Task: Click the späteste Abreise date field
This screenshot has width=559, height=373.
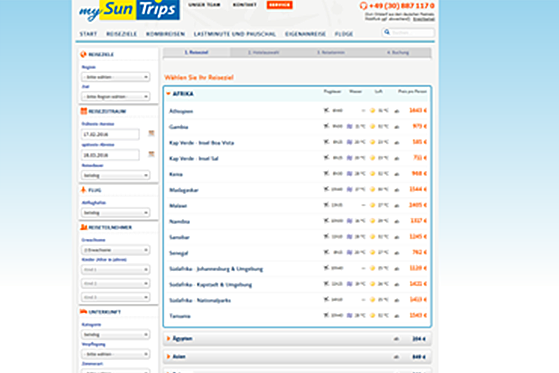Action: 110,155
